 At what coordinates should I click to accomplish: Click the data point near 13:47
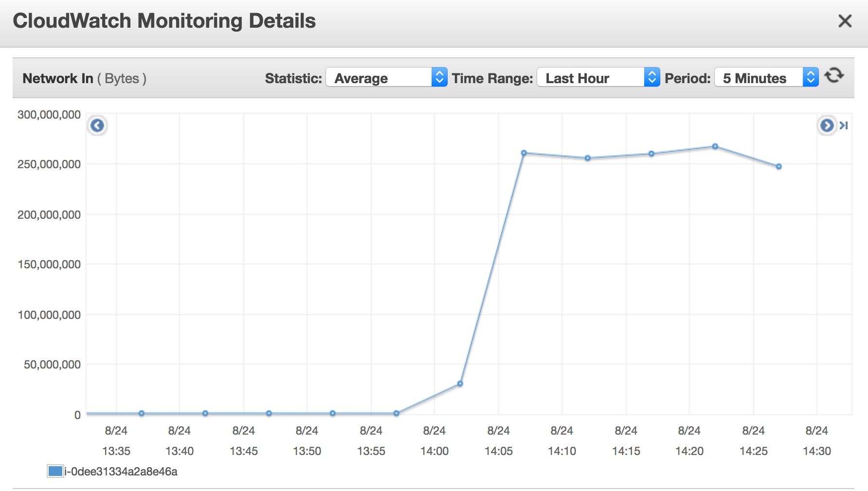tap(269, 413)
